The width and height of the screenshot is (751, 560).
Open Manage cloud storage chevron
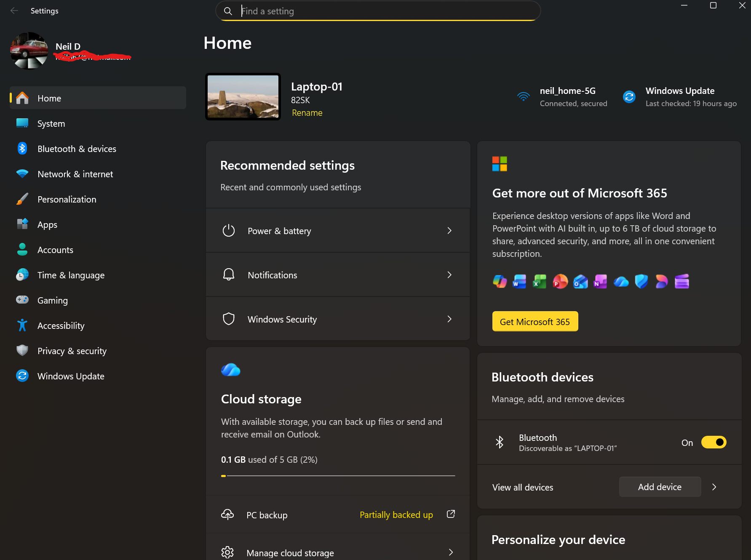451,552
